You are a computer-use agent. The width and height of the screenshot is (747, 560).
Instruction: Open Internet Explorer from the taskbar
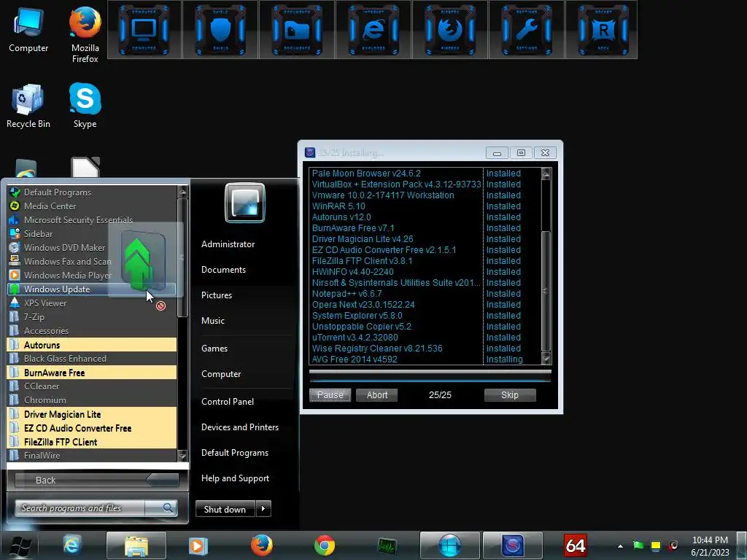pyautogui.click(x=72, y=545)
